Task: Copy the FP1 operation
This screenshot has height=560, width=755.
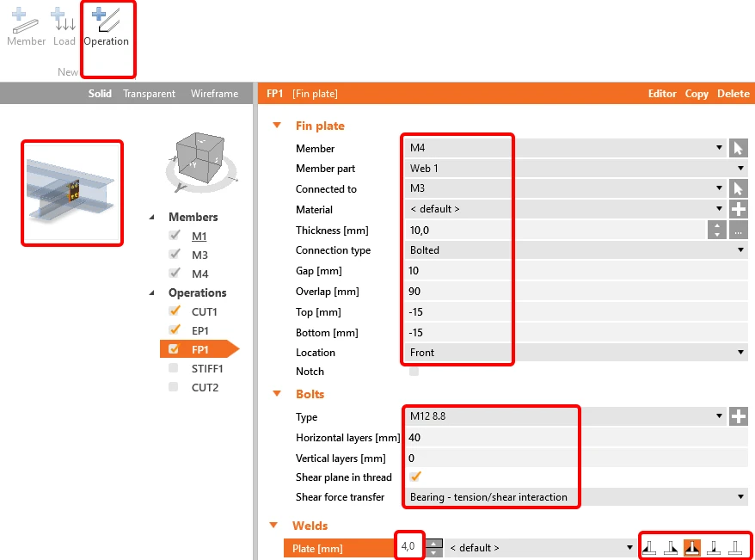Action: pos(697,94)
